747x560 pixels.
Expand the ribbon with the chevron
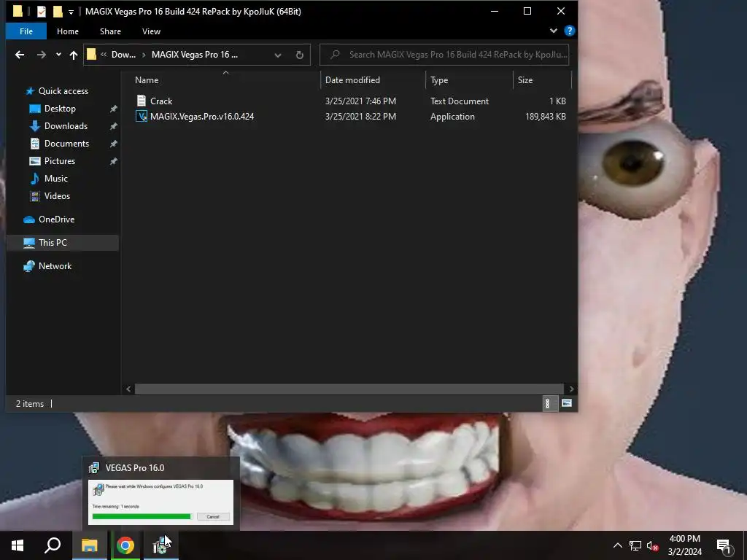[x=553, y=31]
